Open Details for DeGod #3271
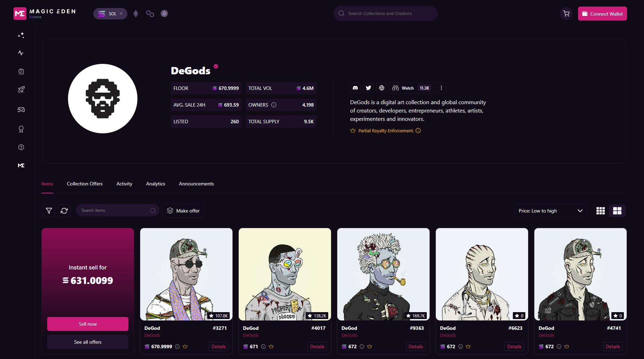This screenshot has width=644, height=359. coord(219,347)
